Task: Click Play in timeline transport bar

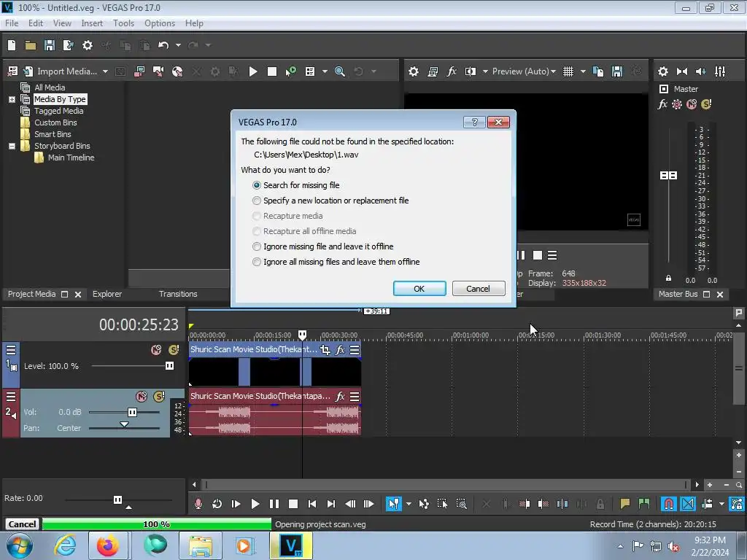Action: coord(255,504)
